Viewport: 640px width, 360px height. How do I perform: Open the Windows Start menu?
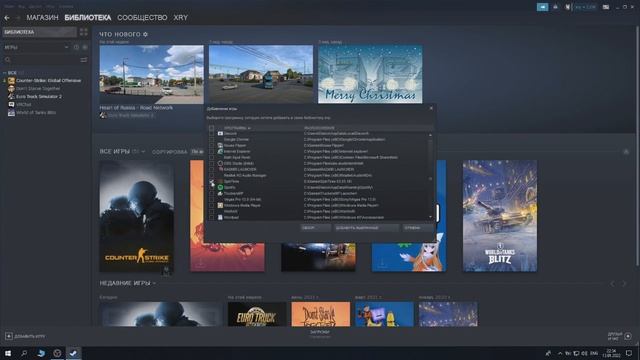coord(8,353)
